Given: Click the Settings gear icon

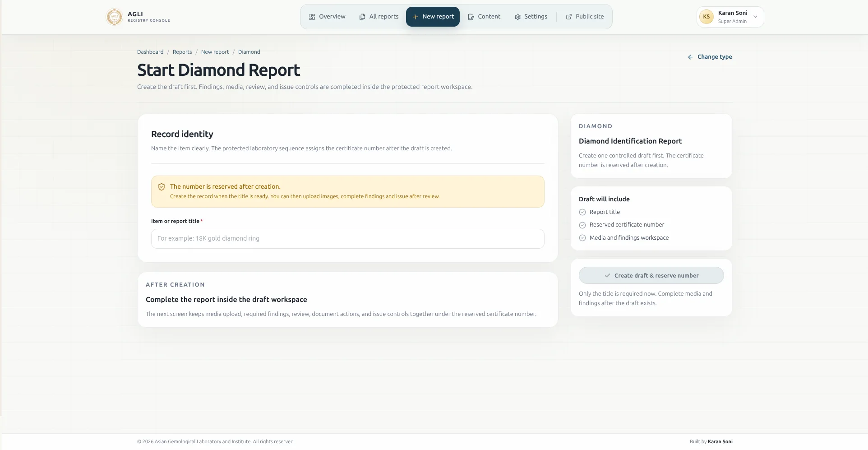Looking at the screenshot, I should coord(517,17).
